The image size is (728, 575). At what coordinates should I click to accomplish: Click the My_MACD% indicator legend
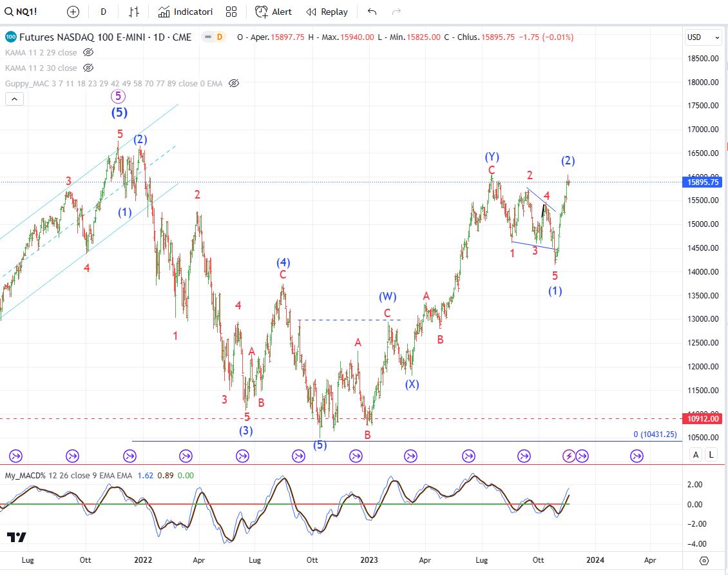coord(68,476)
